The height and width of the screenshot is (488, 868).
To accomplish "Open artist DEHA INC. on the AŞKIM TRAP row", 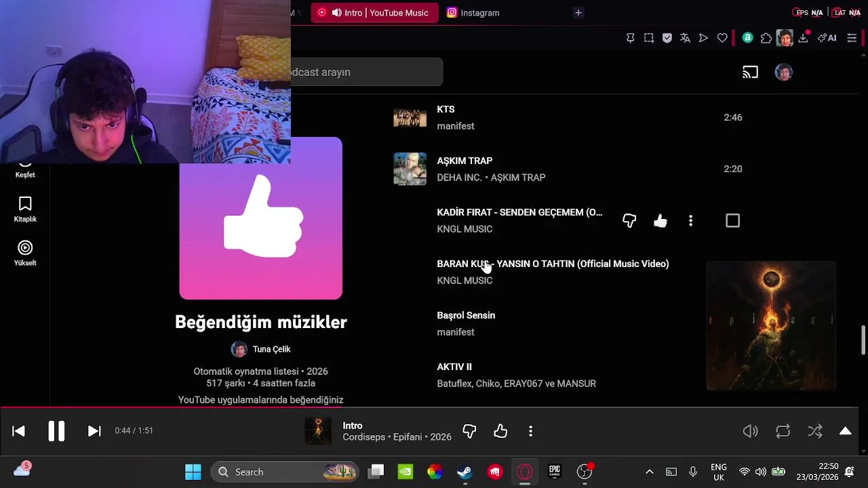I will click(x=459, y=178).
